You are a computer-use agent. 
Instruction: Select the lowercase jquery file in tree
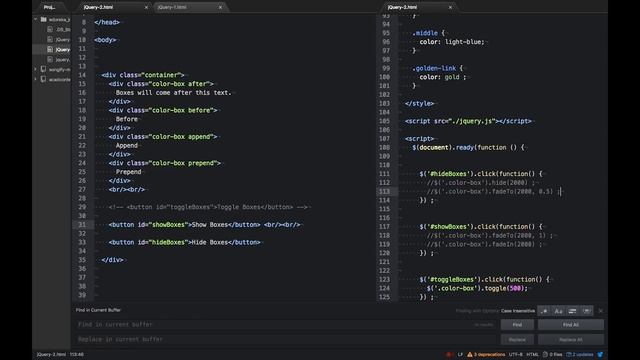click(51, 60)
